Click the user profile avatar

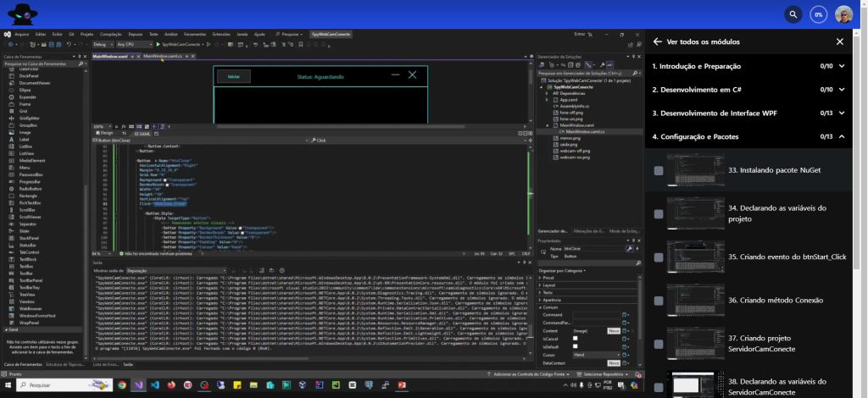pos(844,14)
